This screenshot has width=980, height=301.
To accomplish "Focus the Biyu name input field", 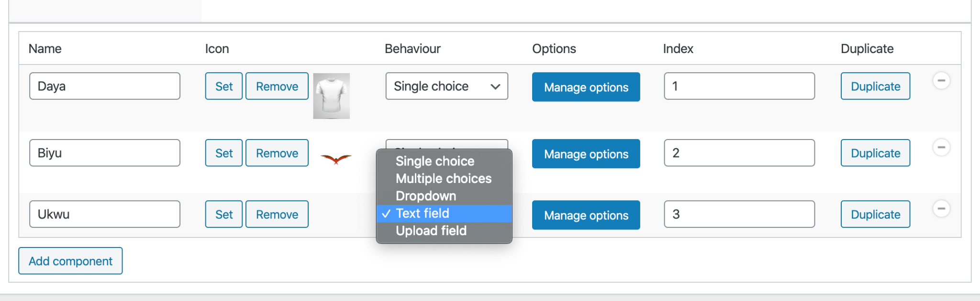I will click(x=105, y=153).
